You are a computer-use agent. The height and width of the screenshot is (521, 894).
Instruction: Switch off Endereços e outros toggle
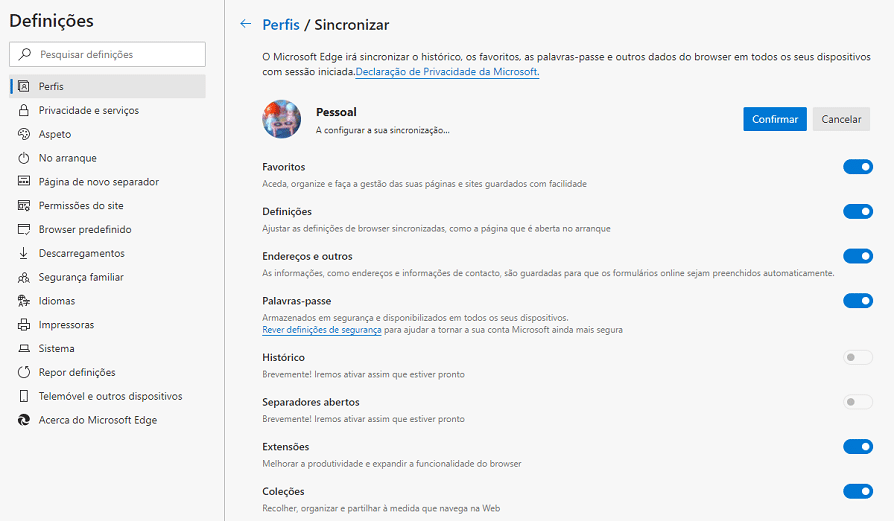858,256
